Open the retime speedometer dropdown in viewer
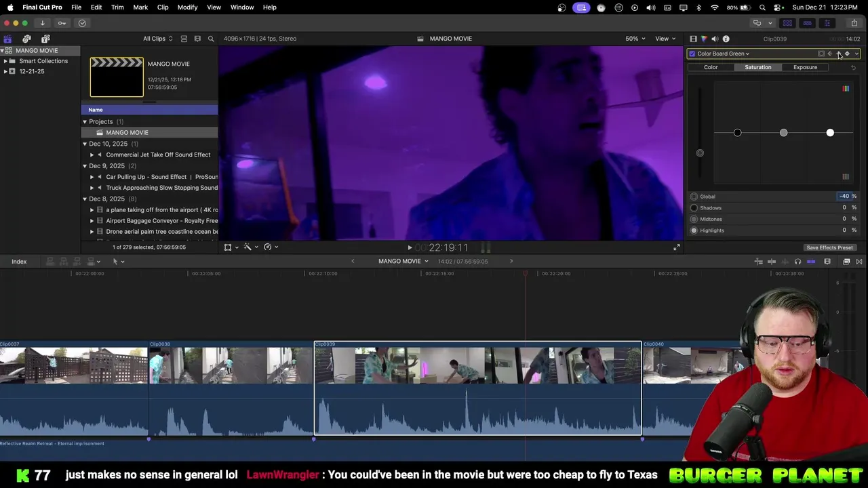Screen dimensions: 868x488 coord(270,247)
